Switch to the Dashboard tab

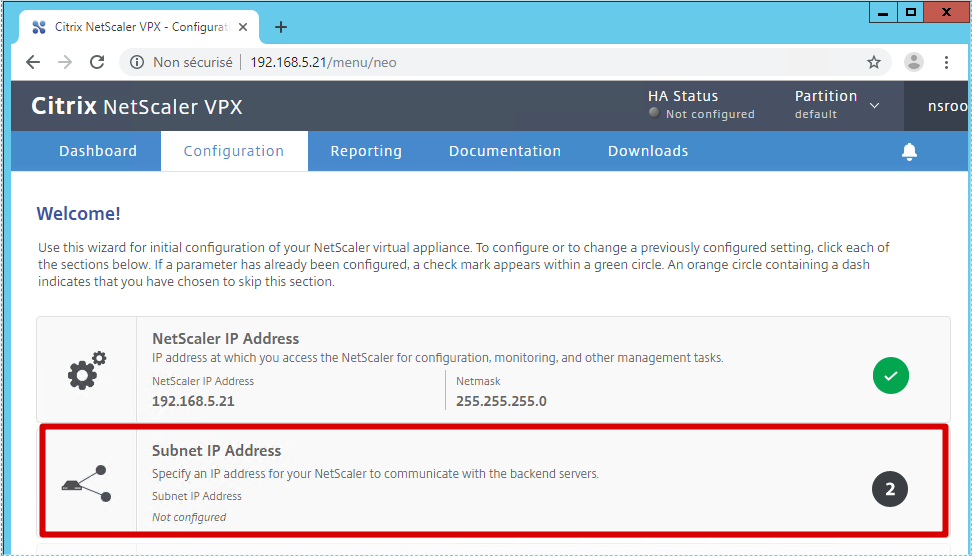(x=98, y=151)
